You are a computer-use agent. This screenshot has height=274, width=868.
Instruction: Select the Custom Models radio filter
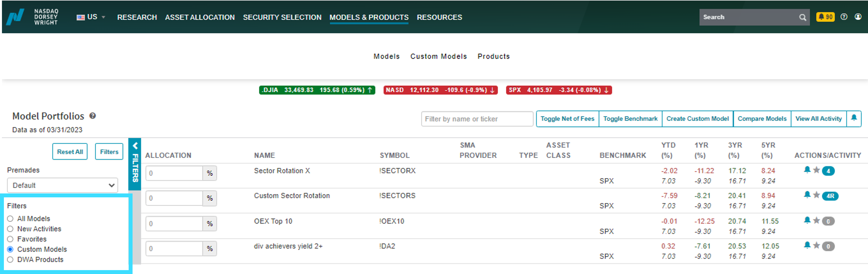(x=10, y=249)
